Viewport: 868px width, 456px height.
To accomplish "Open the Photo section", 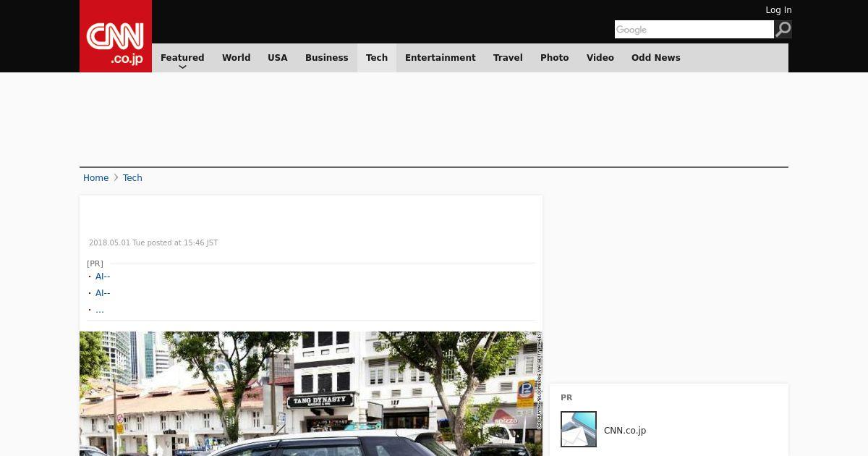I will pos(555,58).
